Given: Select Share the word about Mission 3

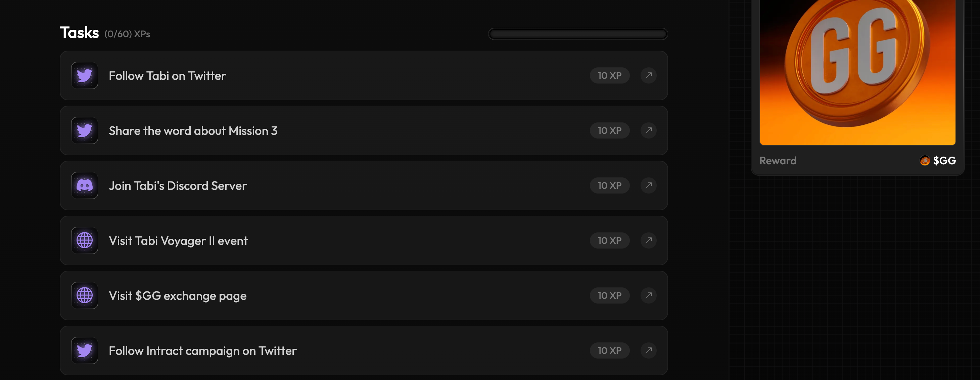Looking at the screenshot, I should [193, 131].
